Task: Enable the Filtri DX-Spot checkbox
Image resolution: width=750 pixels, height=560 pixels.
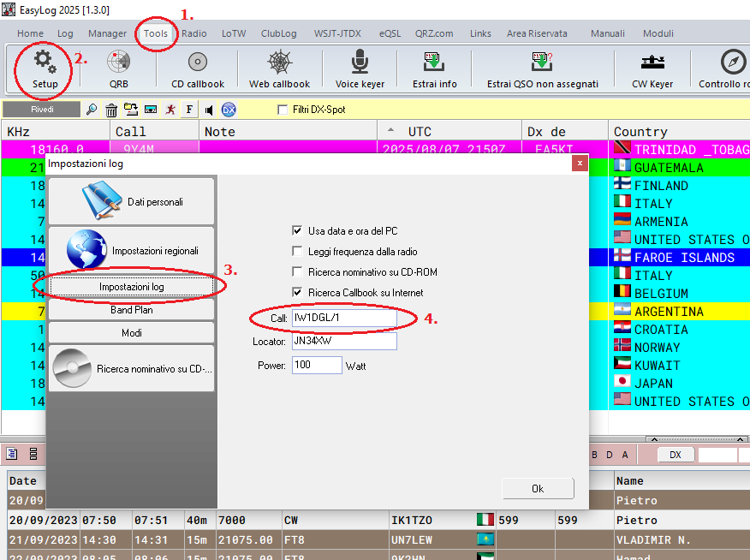Action: click(x=283, y=110)
